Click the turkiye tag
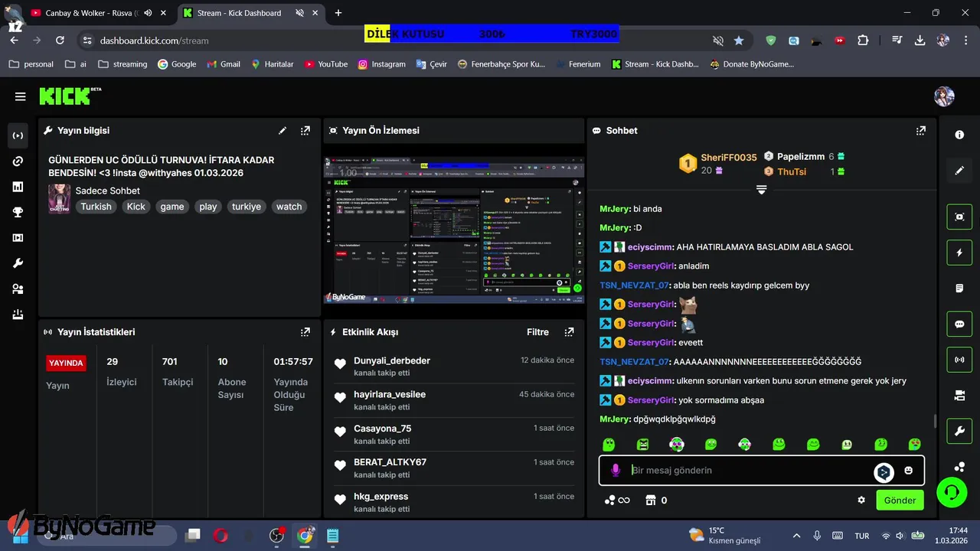This screenshot has height=551, width=980. [x=247, y=207]
